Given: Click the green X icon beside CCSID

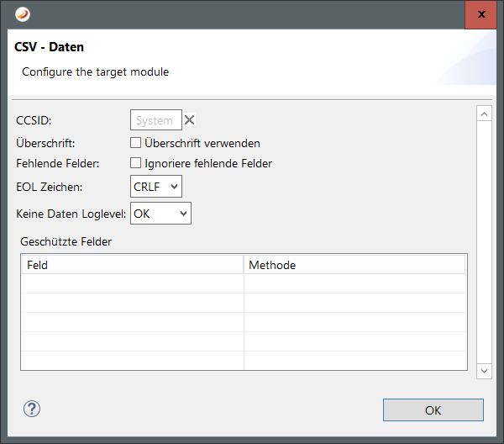Looking at the screenshot, I should (x=190, y=120).
